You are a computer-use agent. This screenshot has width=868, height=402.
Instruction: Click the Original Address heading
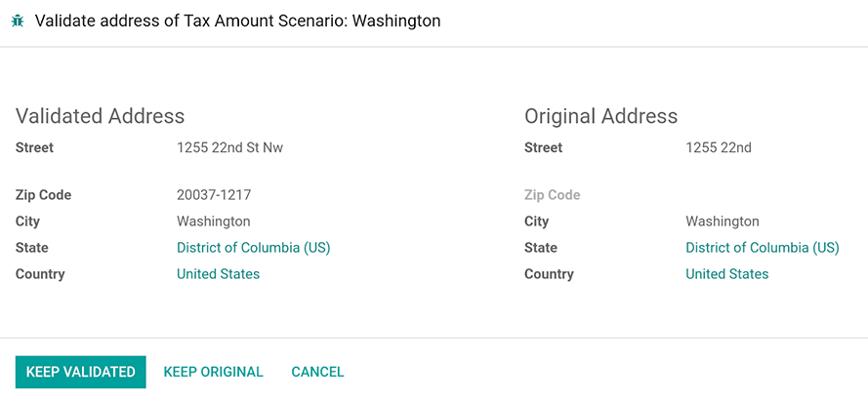pos(600,116)
